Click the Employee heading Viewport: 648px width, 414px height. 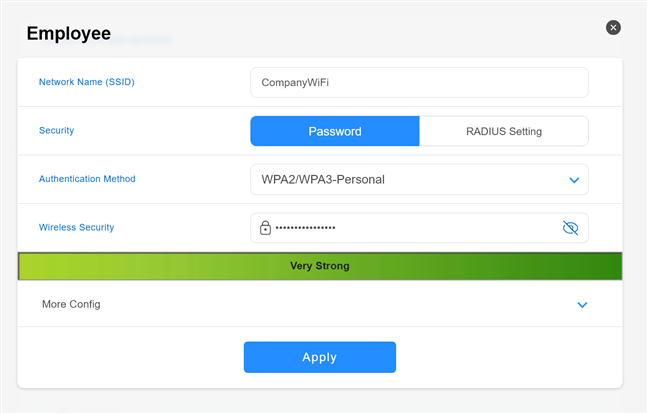pos(68,33)
